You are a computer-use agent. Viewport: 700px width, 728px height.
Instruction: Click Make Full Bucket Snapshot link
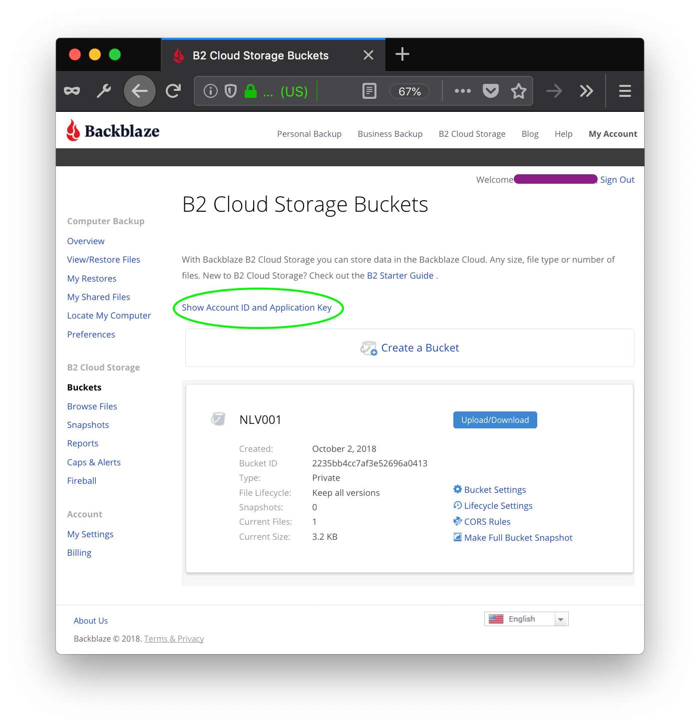pos(518,538)
